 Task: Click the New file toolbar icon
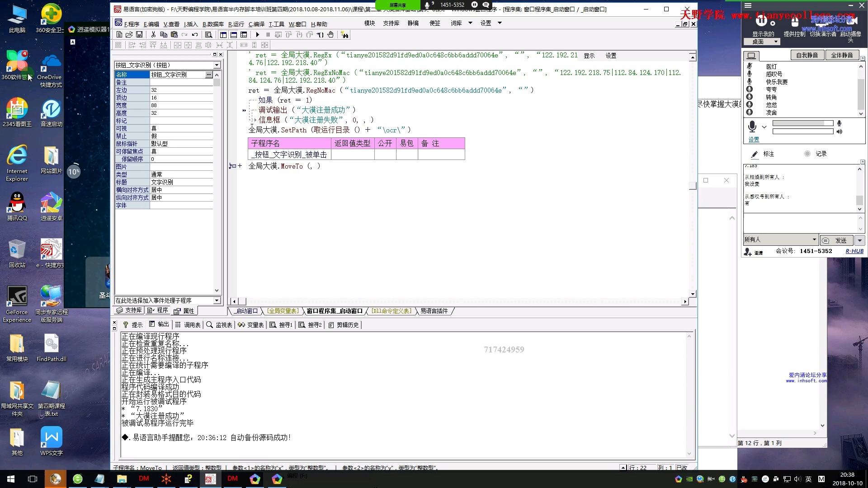point(119,35)
